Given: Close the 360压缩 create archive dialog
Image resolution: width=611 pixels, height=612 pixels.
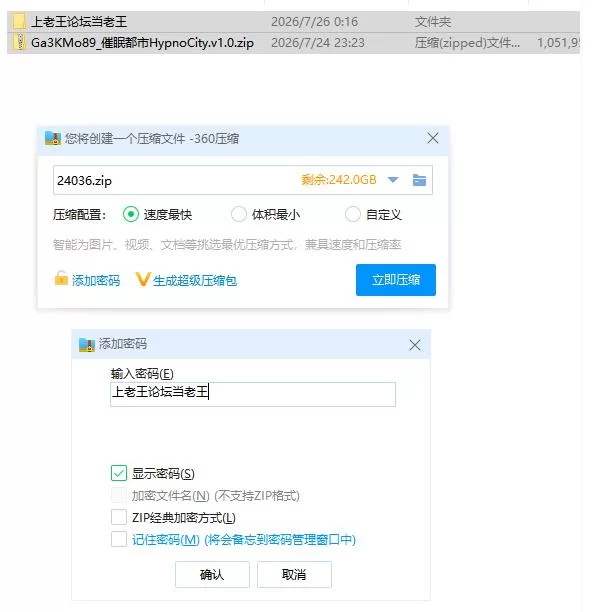Looking at the screenshot, I should pyautogui.click(x=433, y=138).
